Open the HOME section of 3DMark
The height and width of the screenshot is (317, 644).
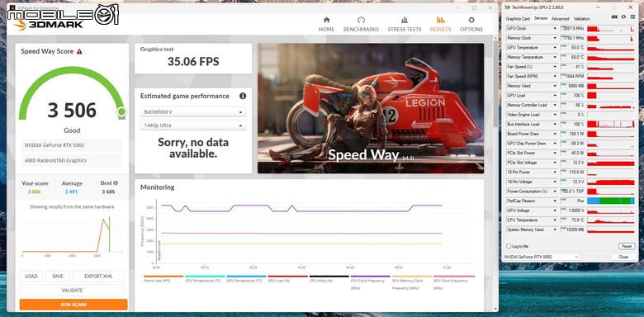tap(326, 24)
